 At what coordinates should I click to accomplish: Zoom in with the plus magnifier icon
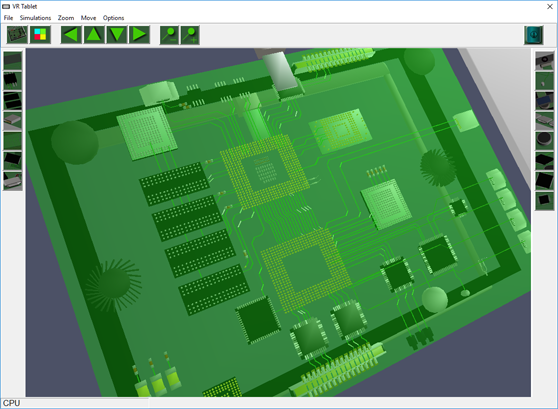point(190,35)
